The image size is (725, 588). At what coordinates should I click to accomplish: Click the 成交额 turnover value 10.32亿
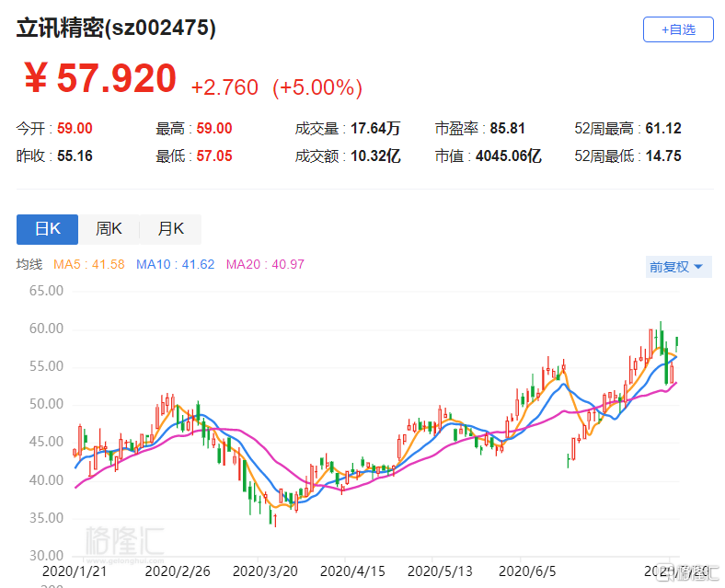[x=375, y=156]
